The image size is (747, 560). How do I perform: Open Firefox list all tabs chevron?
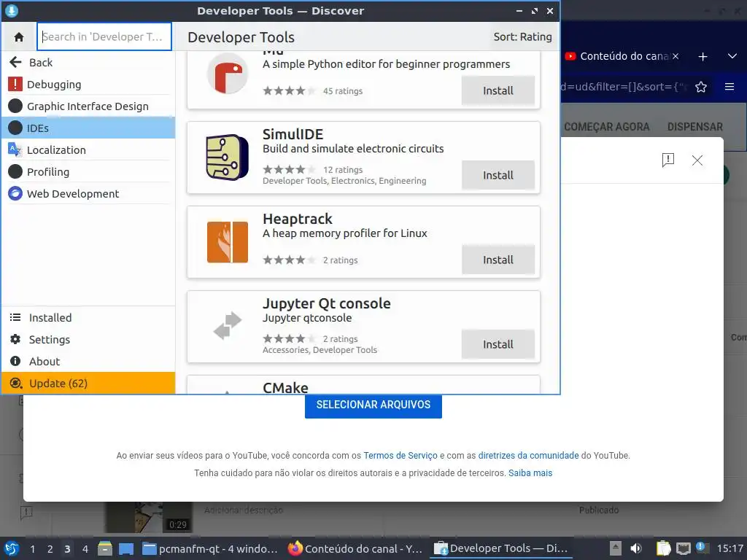click(732, 56)
